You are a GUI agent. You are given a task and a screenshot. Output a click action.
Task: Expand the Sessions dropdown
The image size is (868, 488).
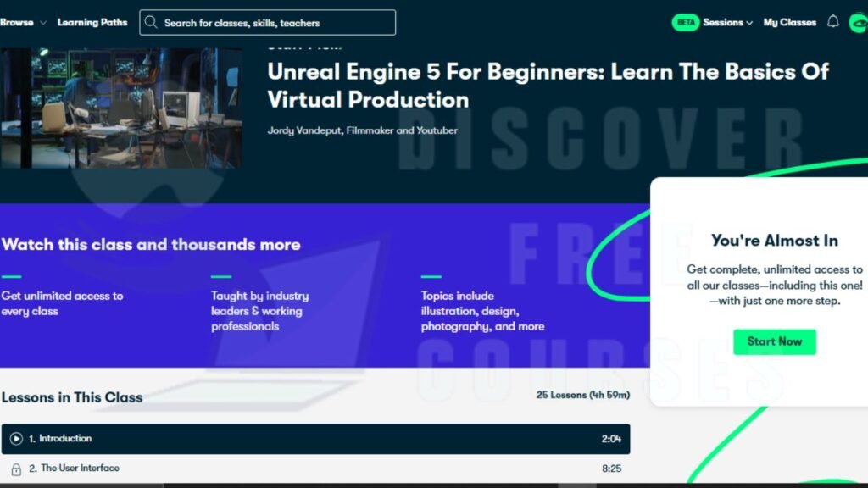728,23
